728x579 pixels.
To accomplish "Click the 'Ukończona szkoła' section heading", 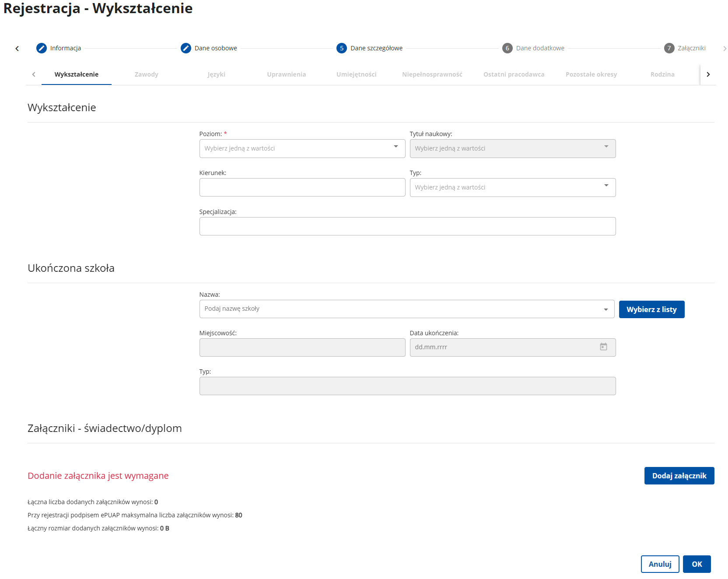I will pyautogui.click(x=71, y=268).
